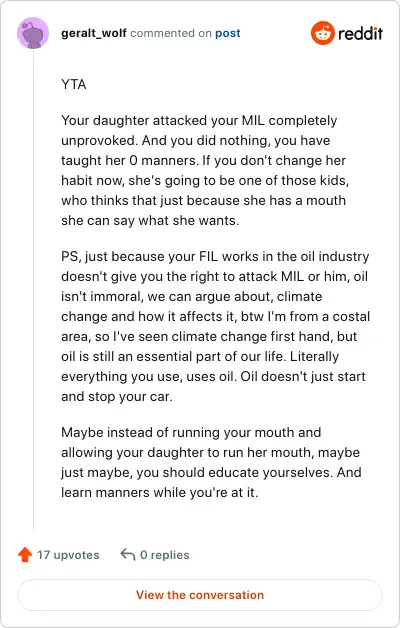The height and width of the screenshot is (628, 400).
Task: Click the paragraph starting 'PS, just because'
Action: tap(215, 326)
